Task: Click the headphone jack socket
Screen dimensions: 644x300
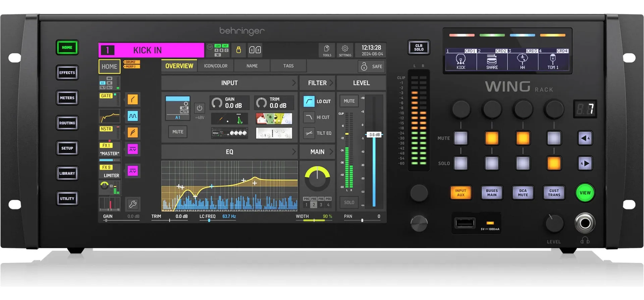Action: click(x=585, y=223)
